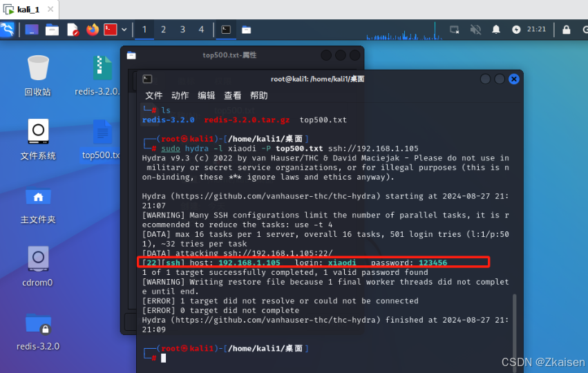Click the display/screen recorder tray icon

tap(455, 30)
